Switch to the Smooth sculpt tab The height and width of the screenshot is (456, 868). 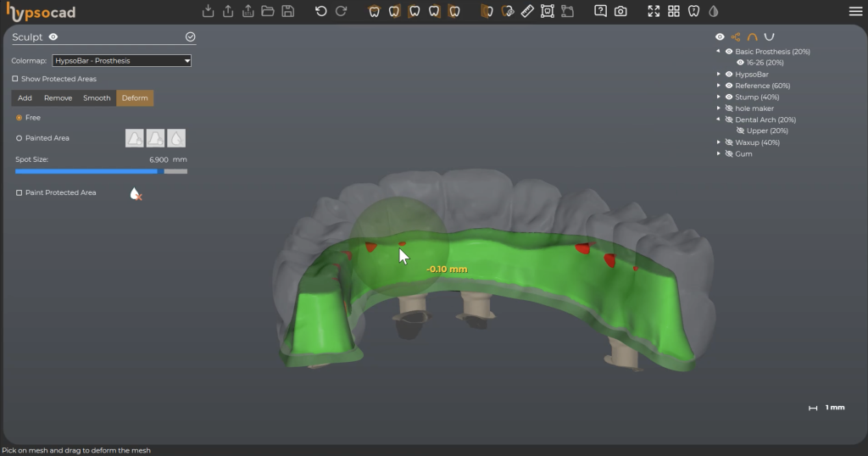pyautogui.click(x=97, y=98)
